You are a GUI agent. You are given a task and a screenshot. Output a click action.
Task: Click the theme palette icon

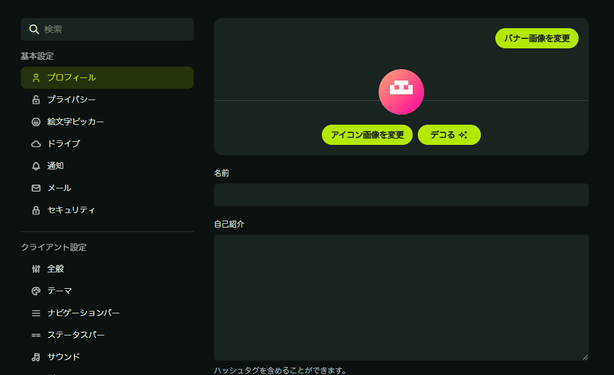tap(36, 291)
